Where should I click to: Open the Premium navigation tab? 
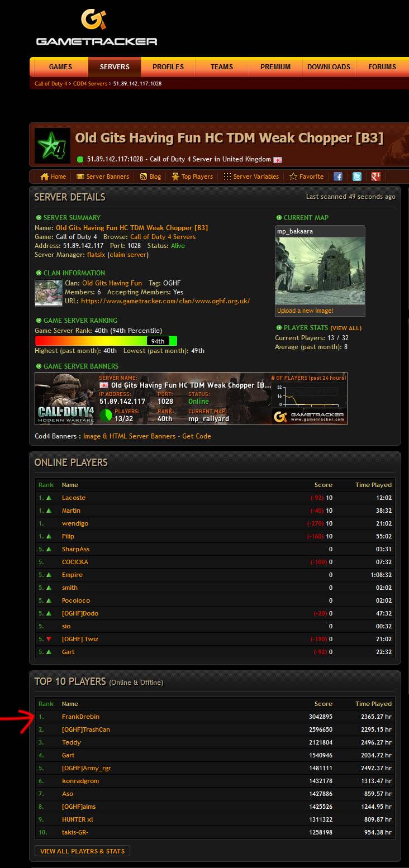[275, 67]
